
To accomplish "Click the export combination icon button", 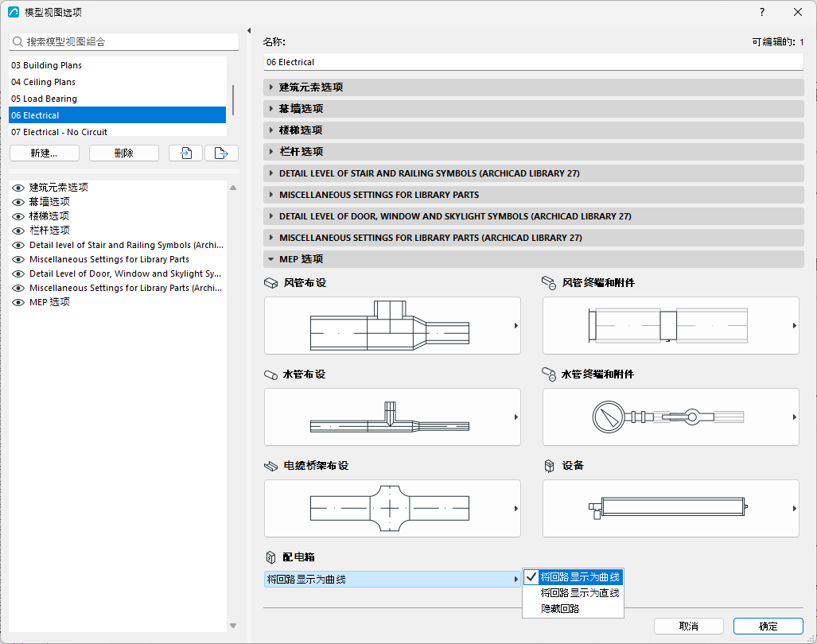I will pyautogui.click(x=221, y=153).
